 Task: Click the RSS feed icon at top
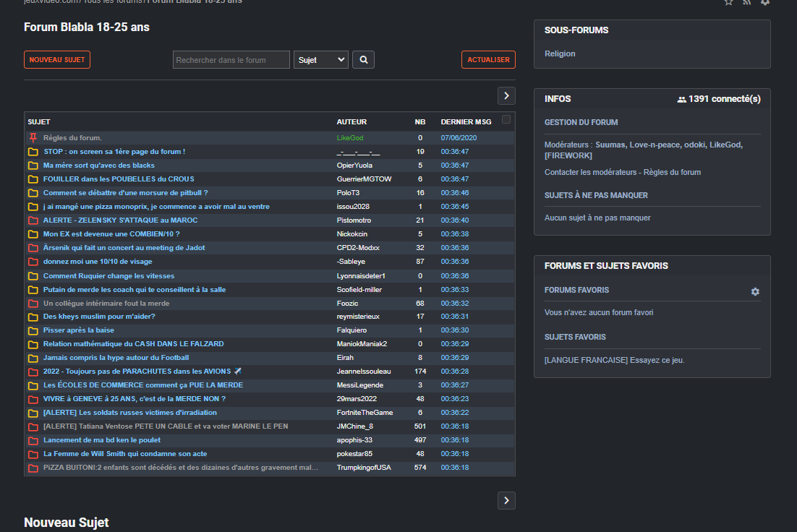pos(746,2)
